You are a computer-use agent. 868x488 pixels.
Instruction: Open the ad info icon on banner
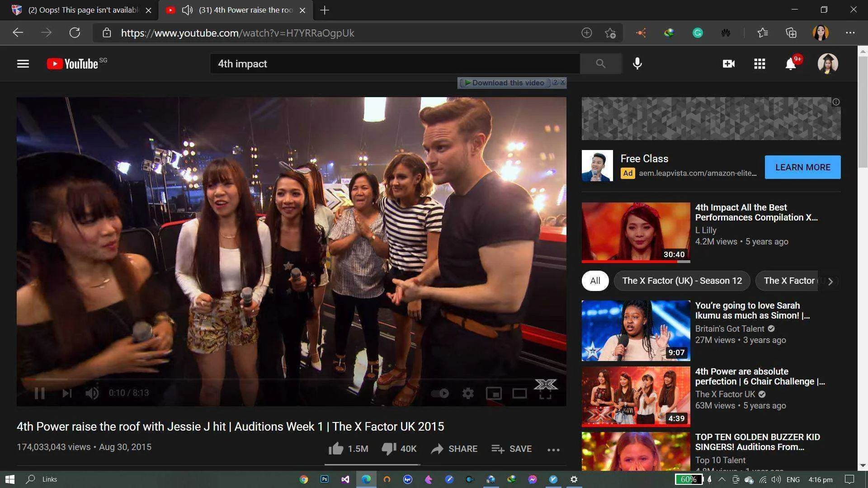coord(836,102)
